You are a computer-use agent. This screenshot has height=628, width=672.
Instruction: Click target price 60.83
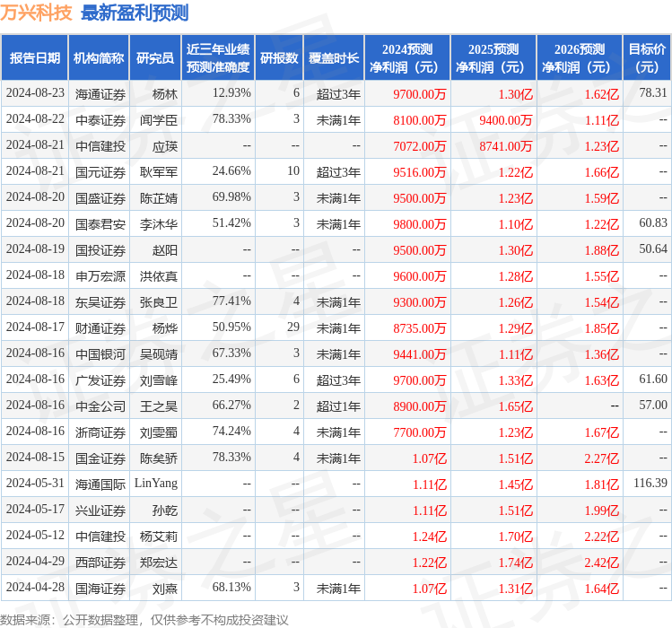(653, 222)
